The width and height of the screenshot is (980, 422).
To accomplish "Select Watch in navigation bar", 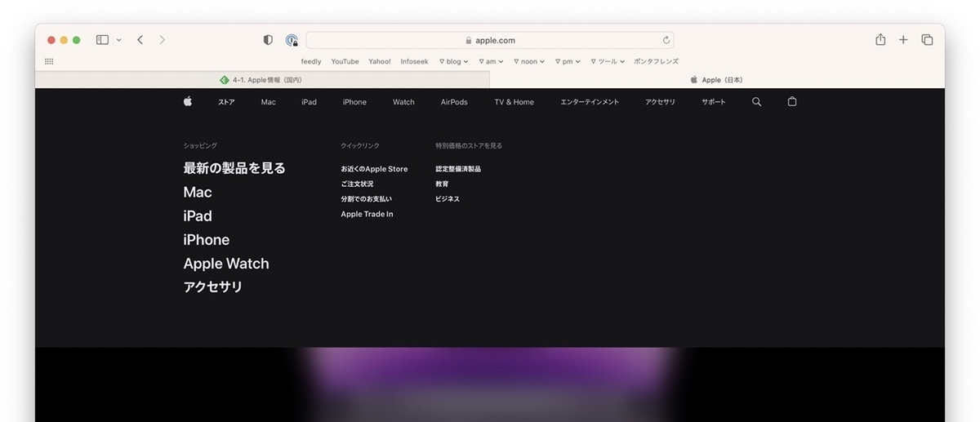I will (x=403, y=102).
